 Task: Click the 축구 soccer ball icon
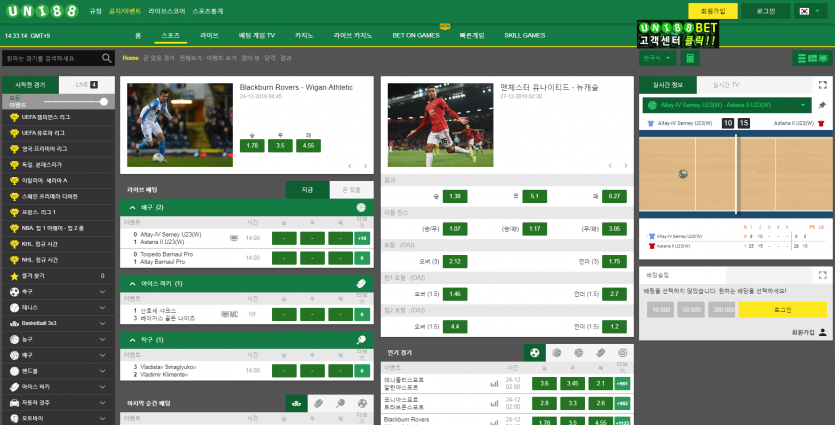coord(14,292)
